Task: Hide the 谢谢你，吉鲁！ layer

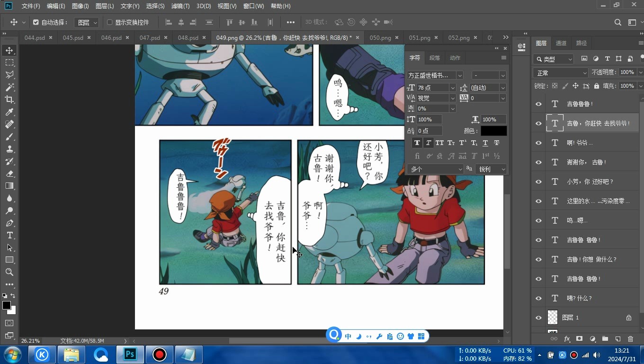Action: (538, 162)
